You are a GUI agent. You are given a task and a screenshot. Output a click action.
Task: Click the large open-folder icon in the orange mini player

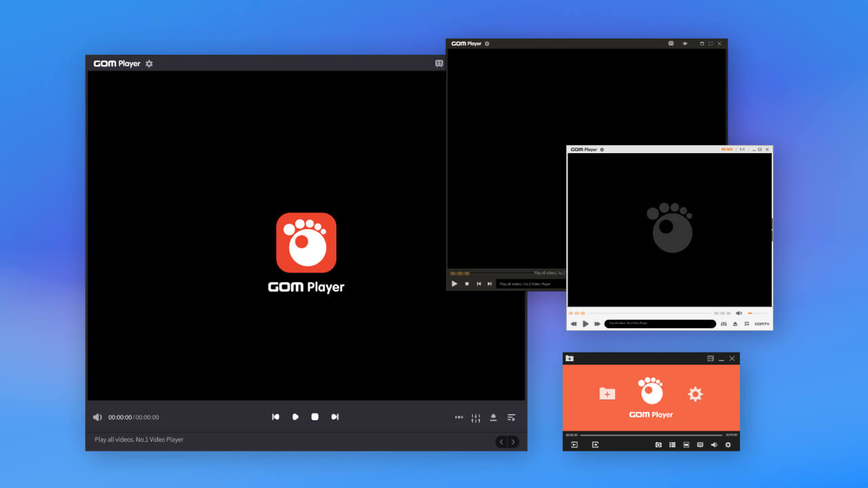click(x=607, y=394)
